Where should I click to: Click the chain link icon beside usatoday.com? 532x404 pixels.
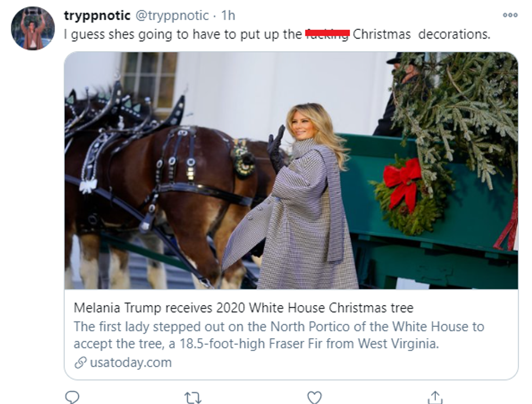(80, 363)
